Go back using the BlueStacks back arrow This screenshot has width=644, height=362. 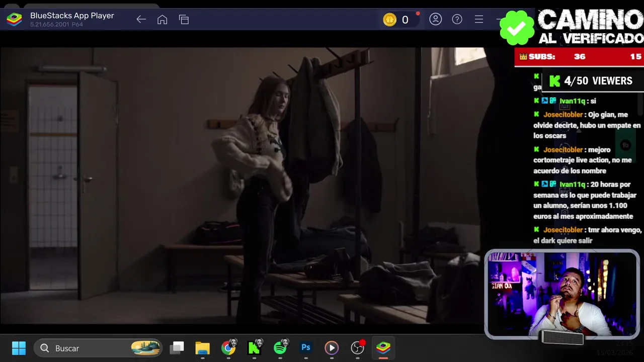coord(141,20)
